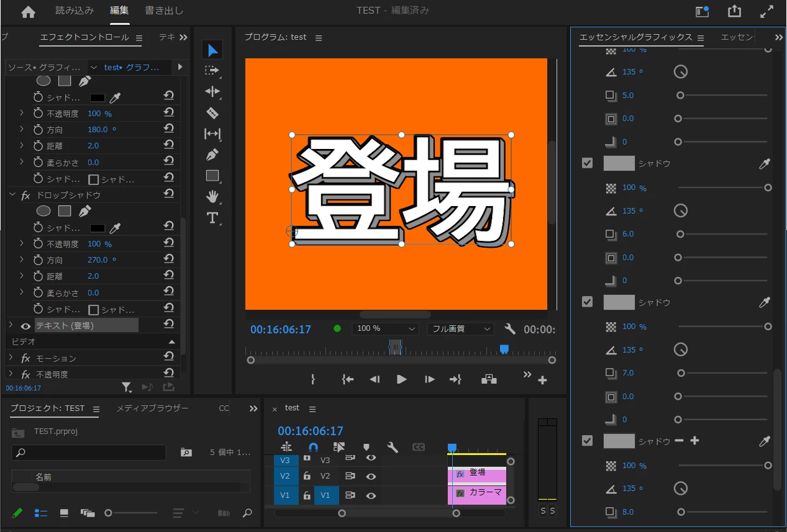Select the Selection tool arrow
The width and height of the screenshot is (787, 532).
(x=212, y=50)
